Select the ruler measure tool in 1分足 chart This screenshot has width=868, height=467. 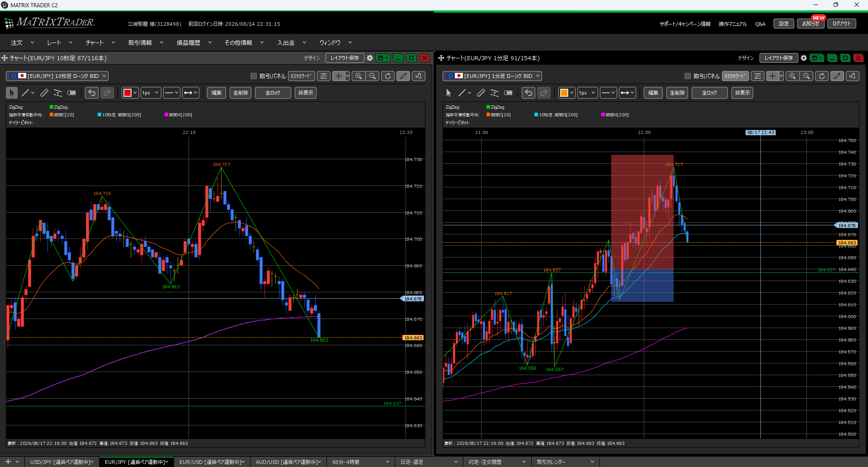click(481, 93)
